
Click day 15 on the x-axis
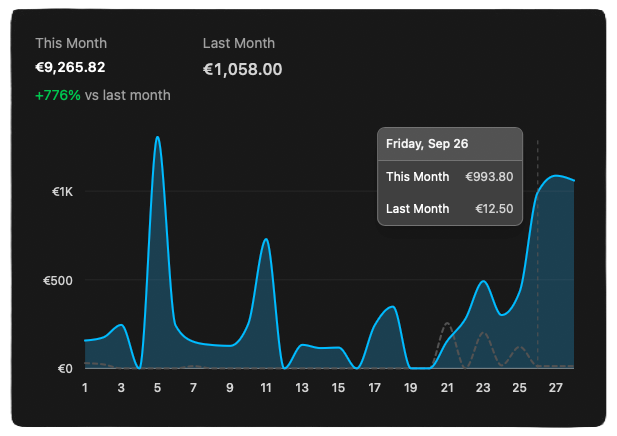coord(338,388)
